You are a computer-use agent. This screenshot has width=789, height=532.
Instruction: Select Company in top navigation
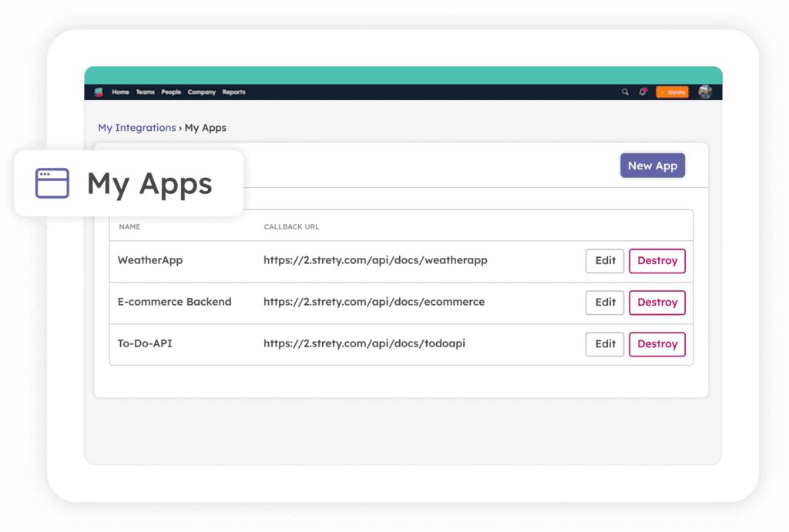[x=201, y=92]
